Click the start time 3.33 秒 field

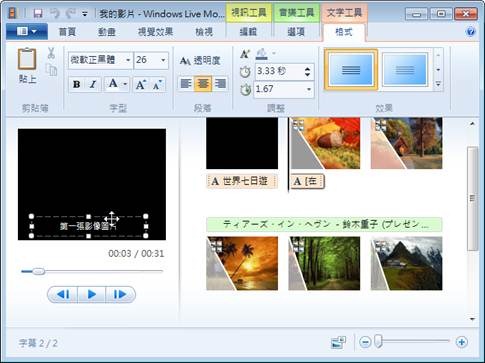[x=284, y=72]
